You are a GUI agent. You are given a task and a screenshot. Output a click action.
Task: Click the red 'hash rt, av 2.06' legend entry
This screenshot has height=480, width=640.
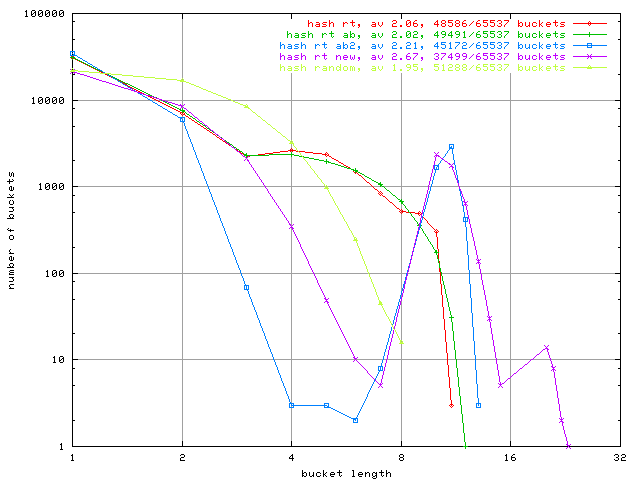(x=436, y=24)
